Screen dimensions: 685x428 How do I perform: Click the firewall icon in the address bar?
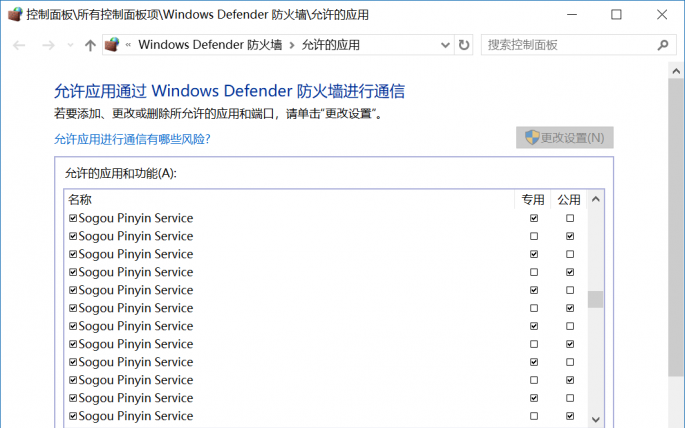[113, 45]
